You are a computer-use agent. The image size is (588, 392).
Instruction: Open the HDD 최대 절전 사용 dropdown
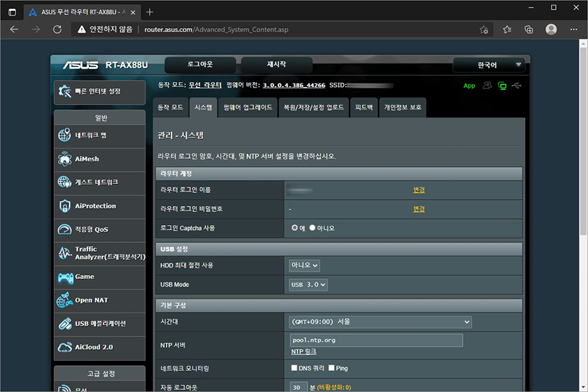click(x=304, y=265)
